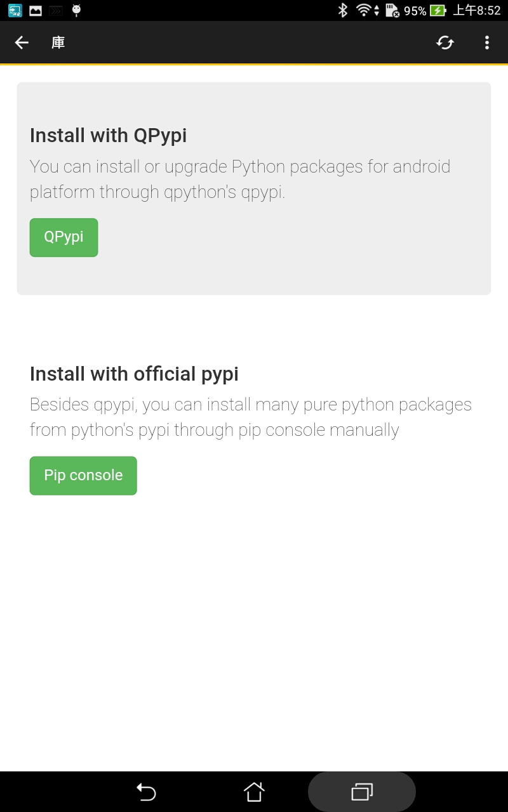The width and height of the screenshot is (508, 812).
Task: Tap the SD card error status icon
Action: point(392,10)
